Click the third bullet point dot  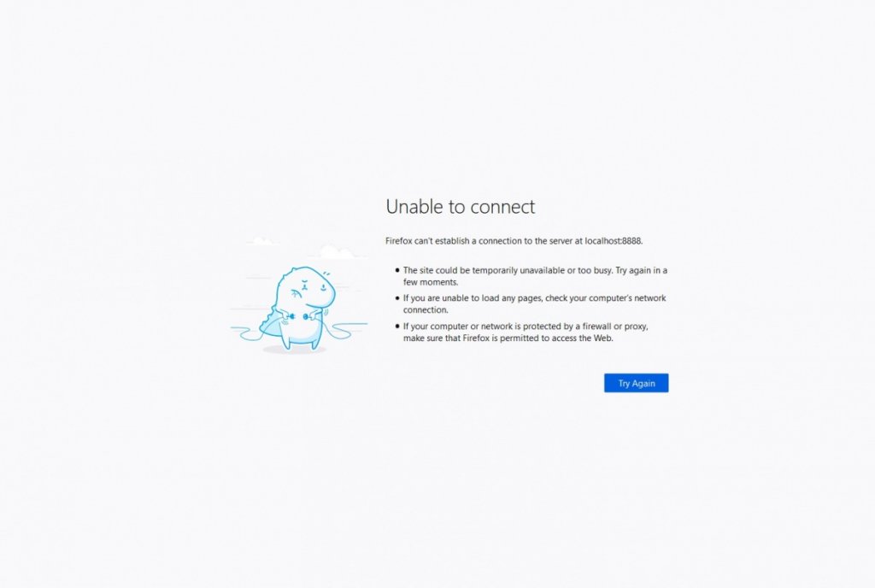[x=397, y=326]
